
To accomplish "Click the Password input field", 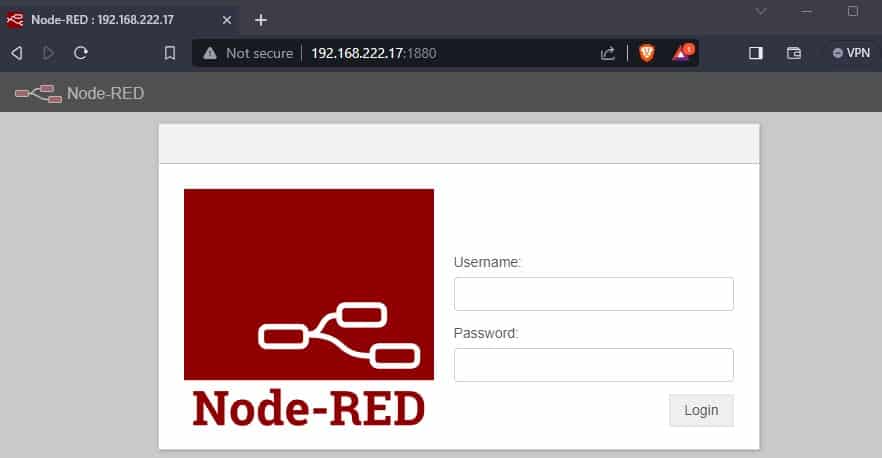I will coord(593,365).
